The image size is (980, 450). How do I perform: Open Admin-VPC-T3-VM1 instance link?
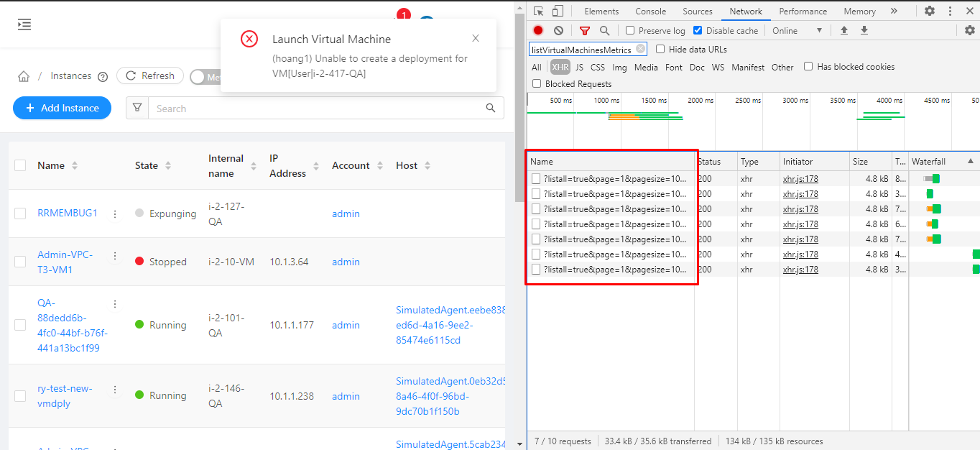pos(65,262)
